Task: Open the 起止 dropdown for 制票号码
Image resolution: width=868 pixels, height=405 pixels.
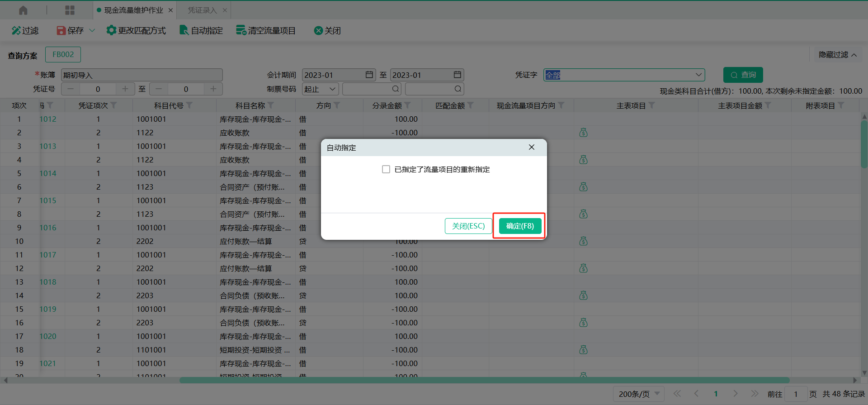Action: tap(321, 89)
